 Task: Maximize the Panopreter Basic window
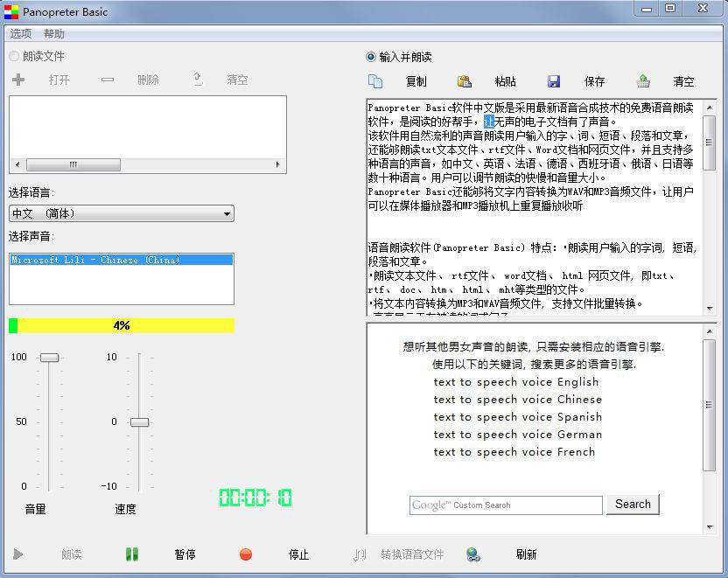(670, 9)
